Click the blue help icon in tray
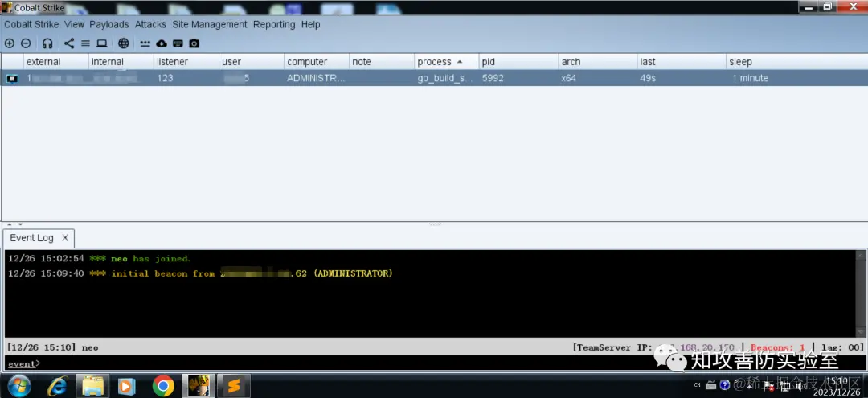This screenshot has width=868, height=398. point(724,384)
